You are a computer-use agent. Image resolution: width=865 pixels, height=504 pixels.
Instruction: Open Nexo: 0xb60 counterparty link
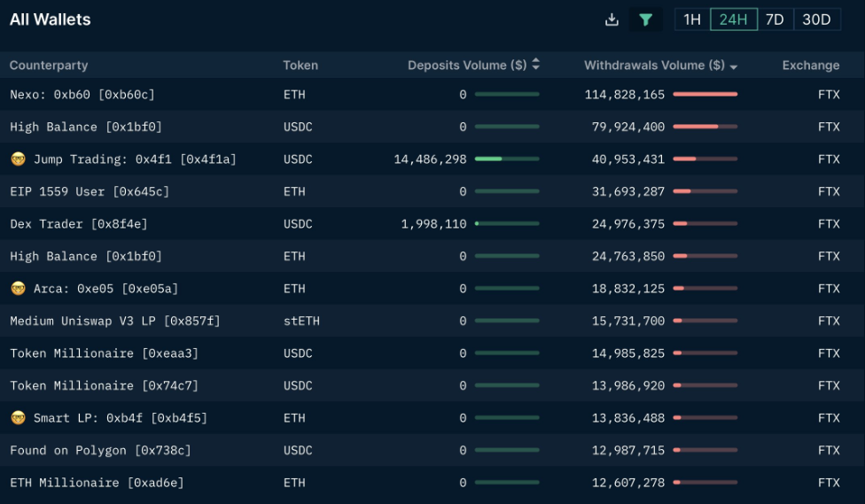[82, 95]
